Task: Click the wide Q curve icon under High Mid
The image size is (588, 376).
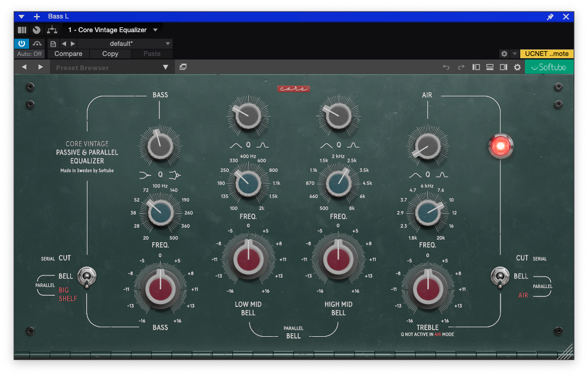Action: click(326, 145)
